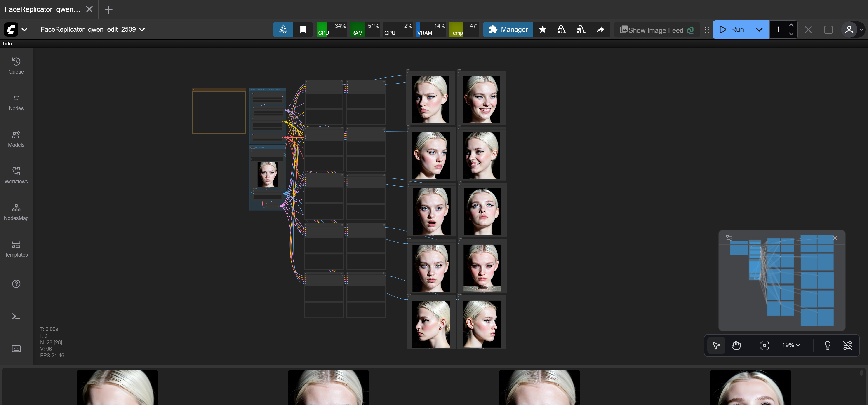Open the Models library panel
The image size is (868, 405).
tap(16, 139)
